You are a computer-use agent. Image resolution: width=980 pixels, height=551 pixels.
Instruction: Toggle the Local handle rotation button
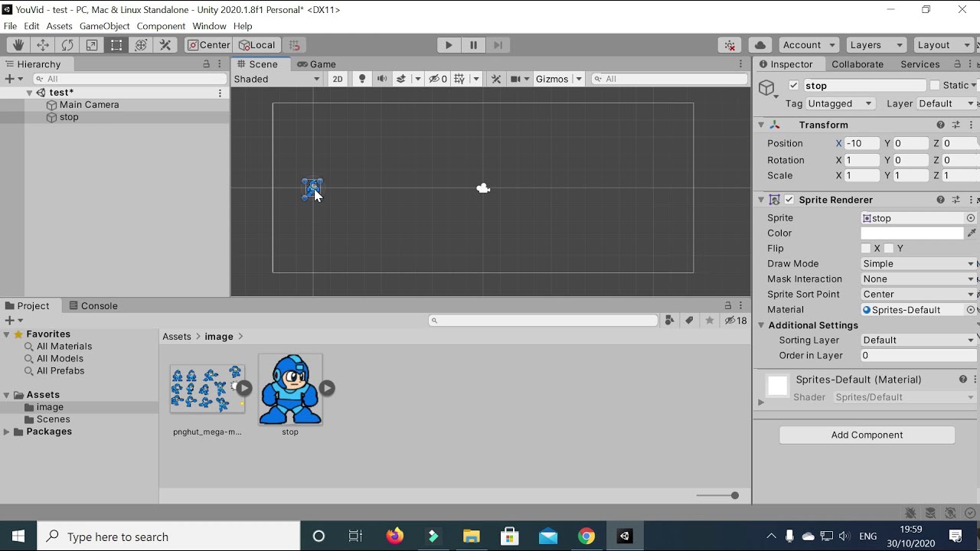257,45
